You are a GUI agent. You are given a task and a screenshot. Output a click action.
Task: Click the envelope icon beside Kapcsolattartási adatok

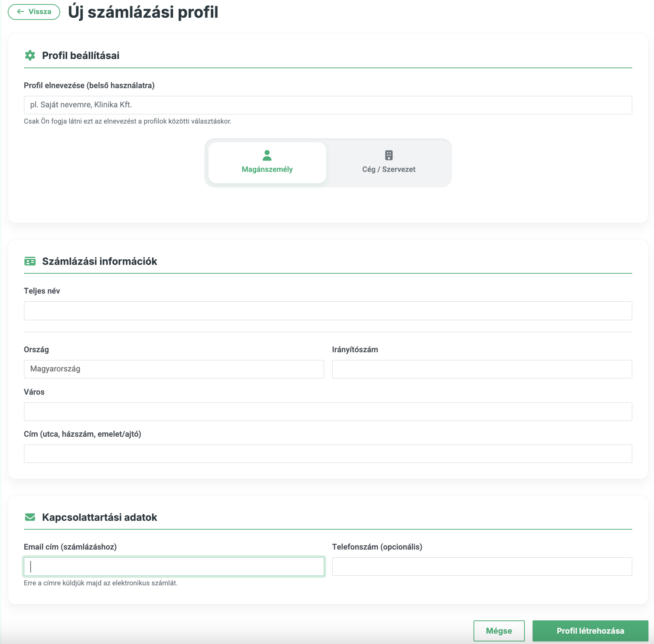click(30, 517)
